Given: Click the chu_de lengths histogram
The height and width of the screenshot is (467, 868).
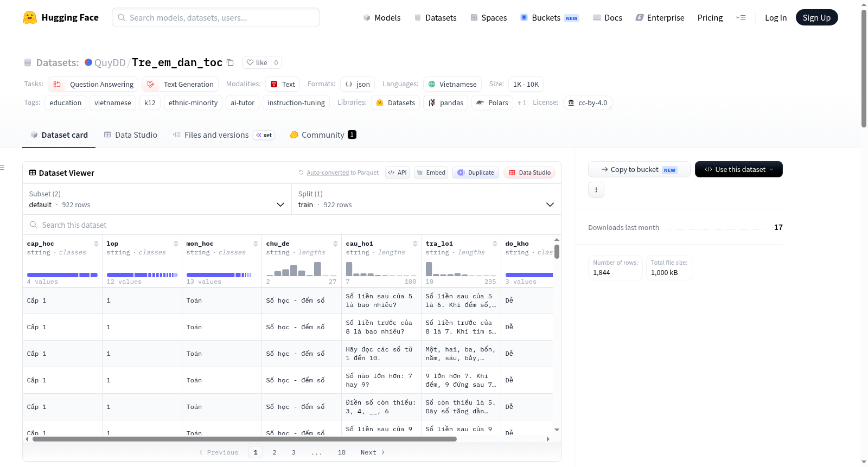Looking at the screenshot, I should [x=301, y=269].
